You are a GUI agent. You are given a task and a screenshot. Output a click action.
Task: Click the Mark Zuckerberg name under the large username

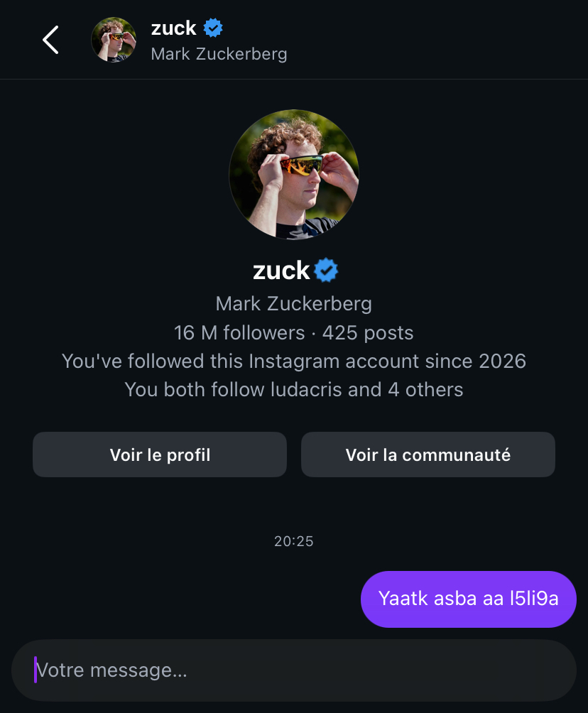(294, 304)
